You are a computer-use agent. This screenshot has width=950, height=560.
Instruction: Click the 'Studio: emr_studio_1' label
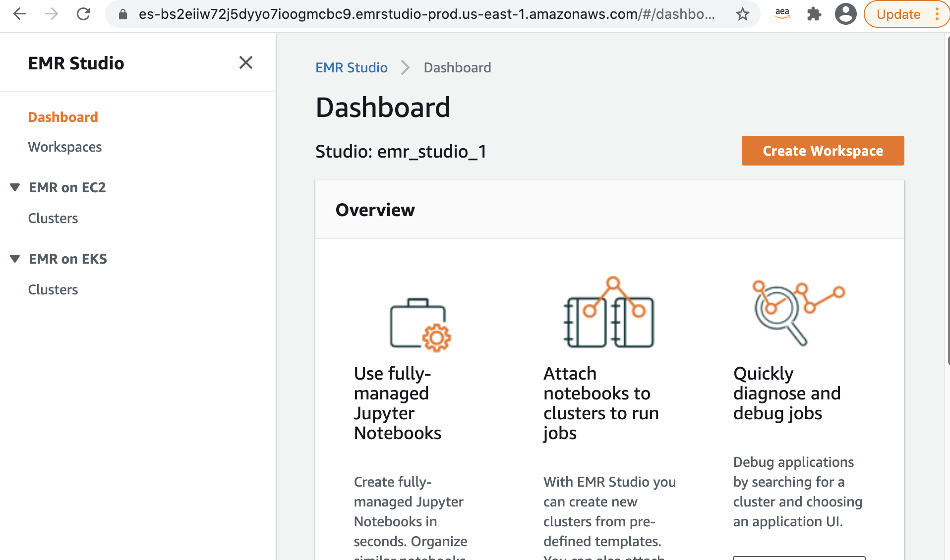tap(401, 151)
